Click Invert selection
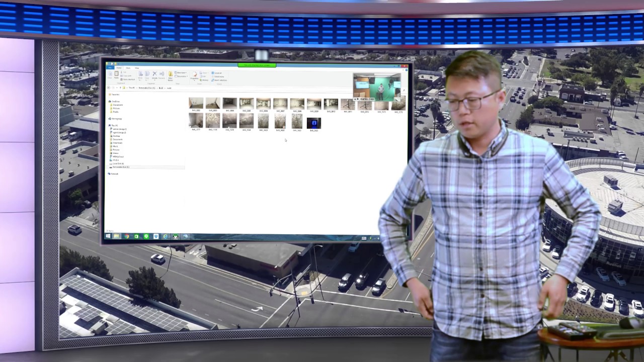 (x=219, y=80)
